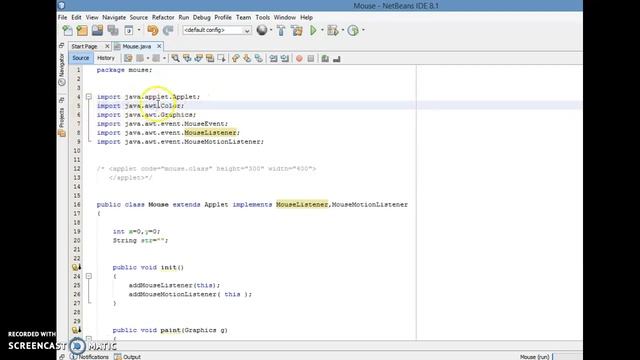Switch to History view button
This screenshot has height=360, width=640.
(106, 58)
